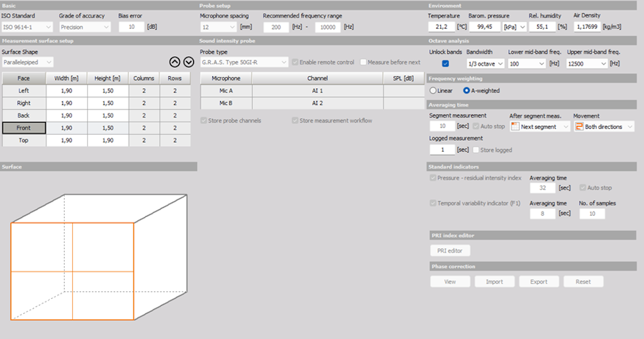Click the lower recommended frequency field 200
The width and height of the screenshot is (644, 339).
click(x=276, y=27)
